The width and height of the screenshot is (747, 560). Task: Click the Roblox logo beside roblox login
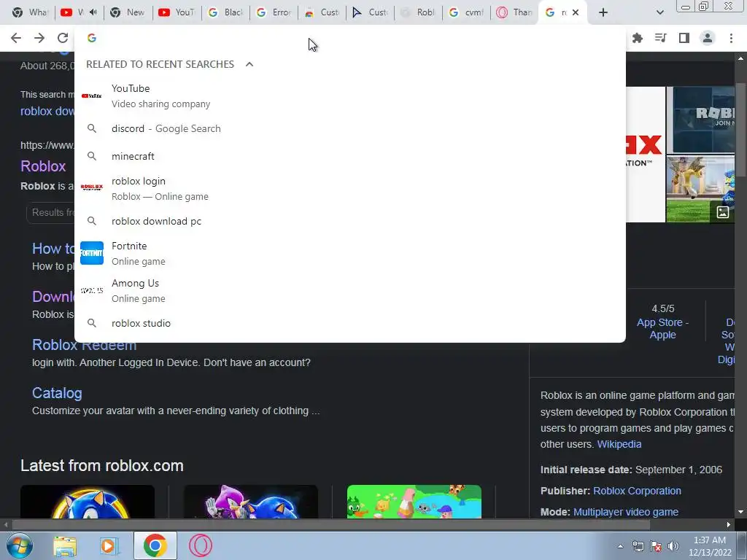tap(92, 187)
